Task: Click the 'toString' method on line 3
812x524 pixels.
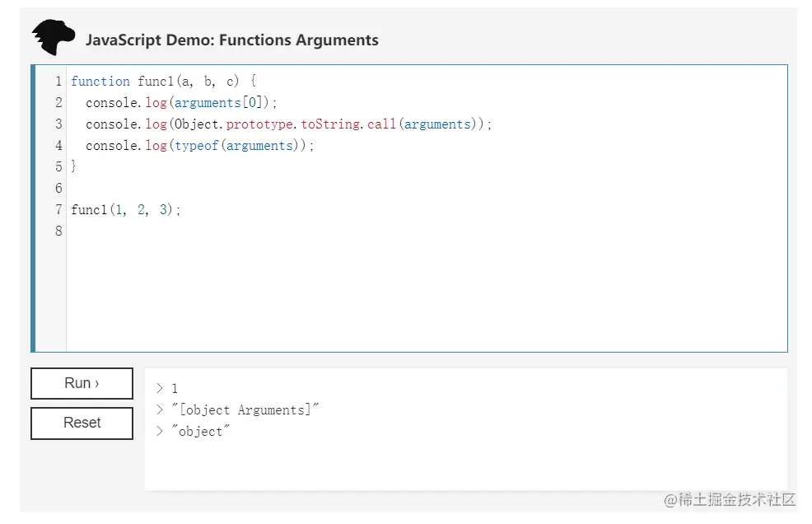Action: coord(330,124)
